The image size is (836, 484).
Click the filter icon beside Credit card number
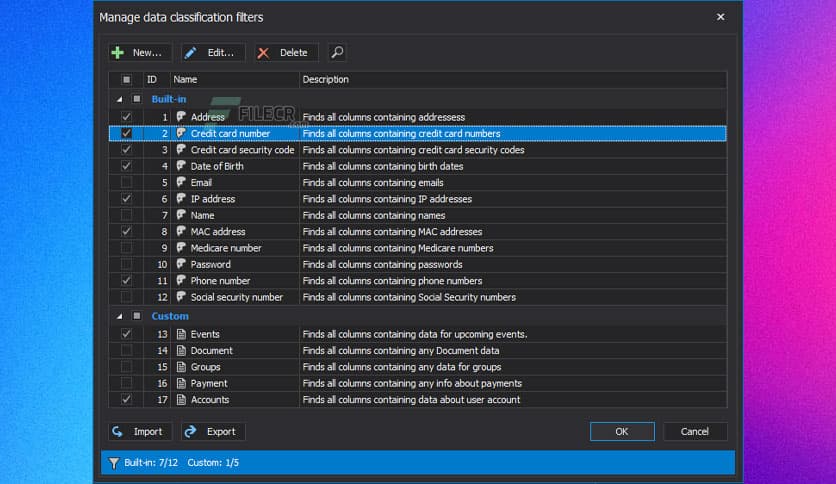pyautogui.click(x=181, y=133)
